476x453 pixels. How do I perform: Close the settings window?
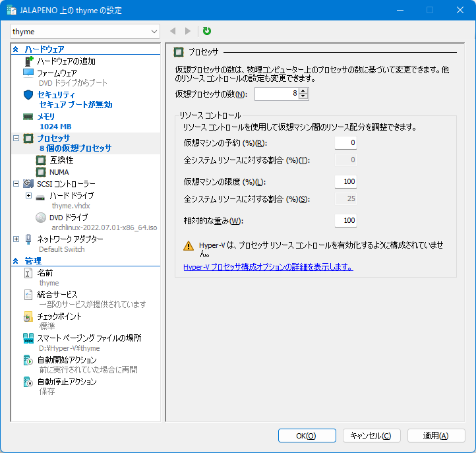(x=460, y=10)
